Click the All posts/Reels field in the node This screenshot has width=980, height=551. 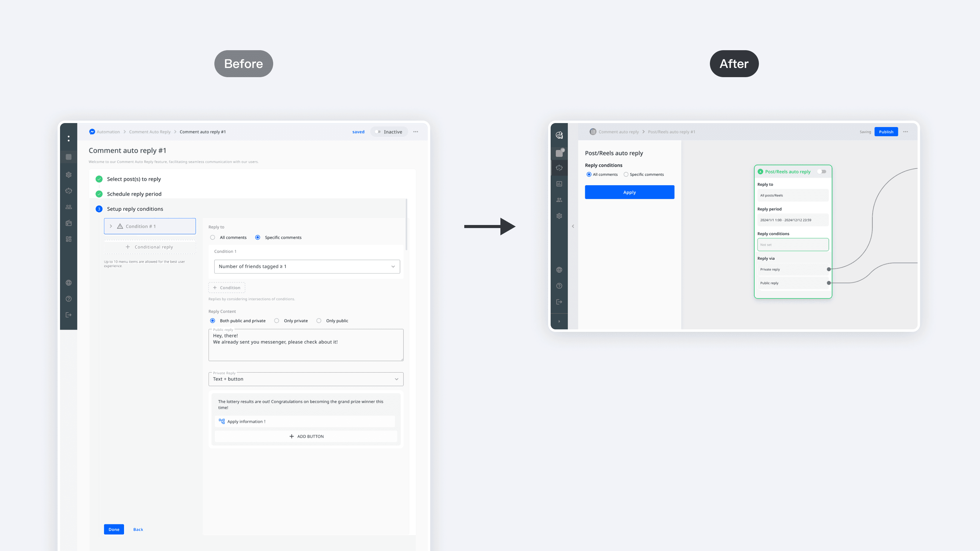coord(793,196)
